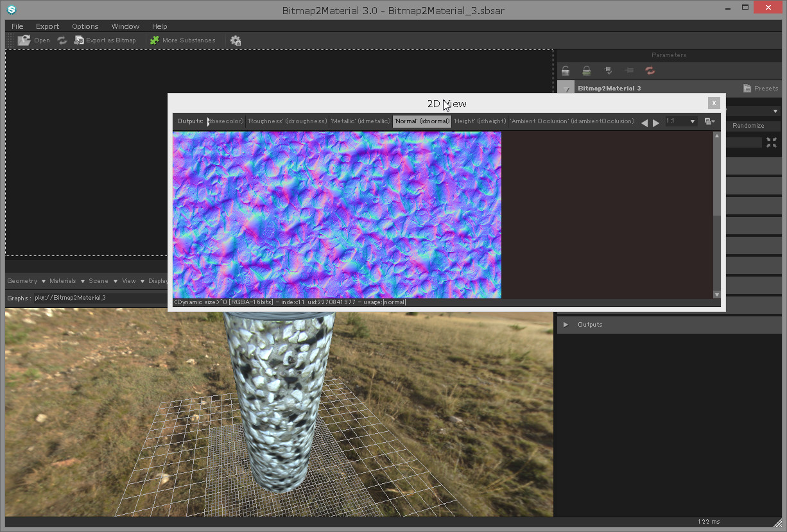Click the reload substance arrows icon
Screen dimensions: 787x532
(62, 40)
